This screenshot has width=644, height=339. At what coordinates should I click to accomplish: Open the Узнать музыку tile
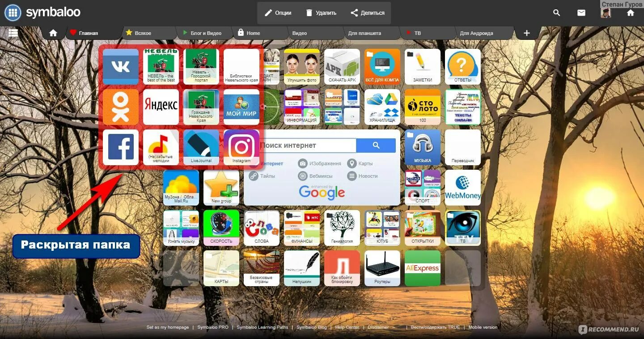click(181, 228)
